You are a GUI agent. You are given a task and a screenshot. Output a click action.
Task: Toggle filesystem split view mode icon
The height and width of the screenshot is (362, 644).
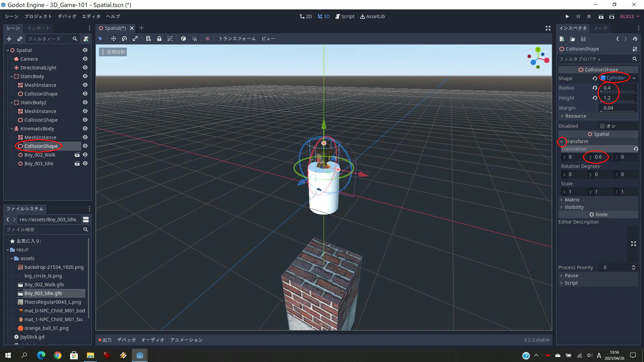pos(86,220)
